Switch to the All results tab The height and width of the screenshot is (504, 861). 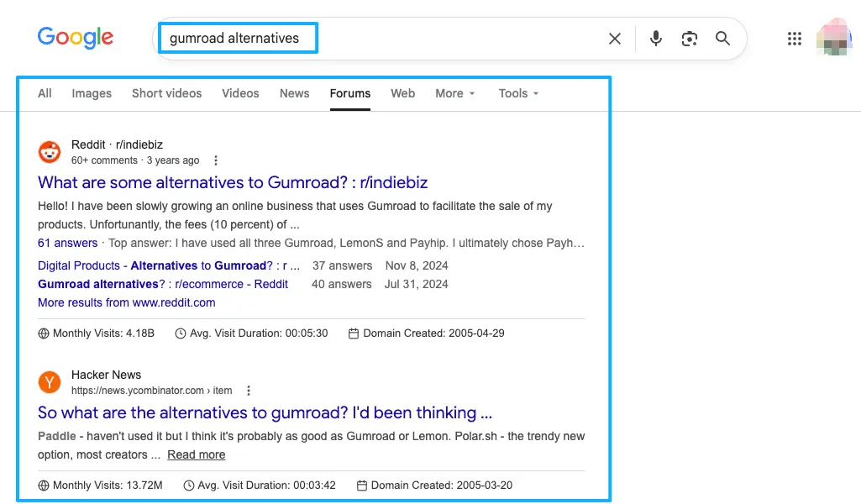[45, 93]
